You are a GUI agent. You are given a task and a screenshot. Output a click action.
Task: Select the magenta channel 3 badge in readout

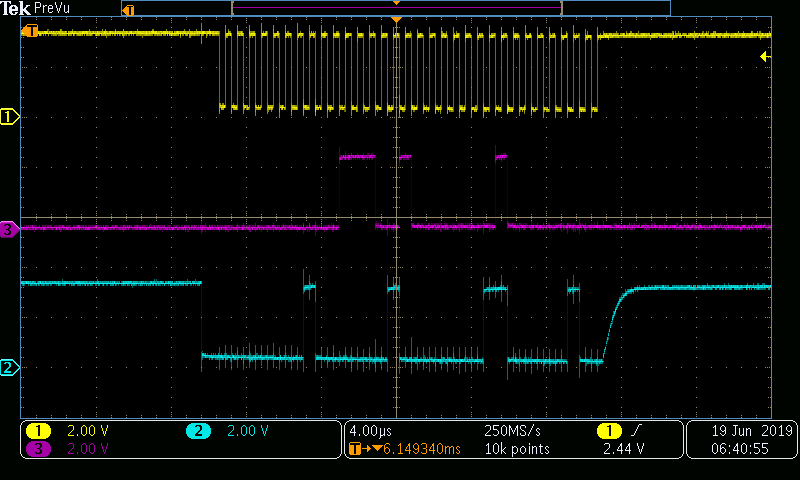tap(38, 449)
